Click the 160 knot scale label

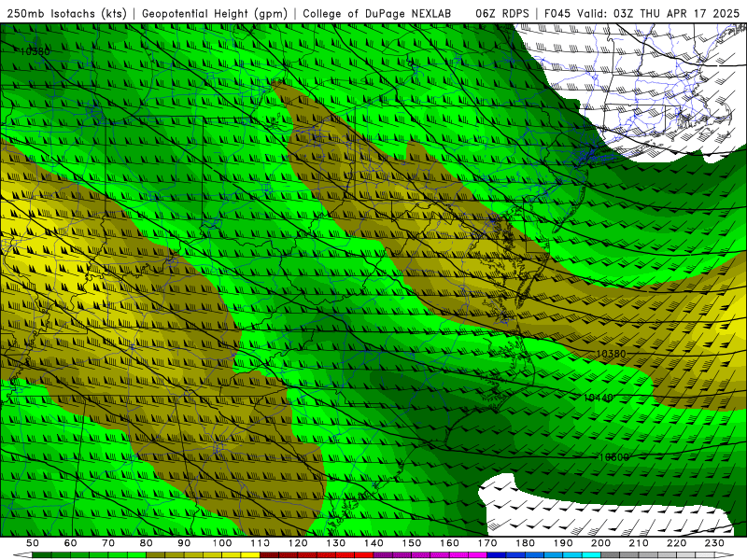click(450, 543)
